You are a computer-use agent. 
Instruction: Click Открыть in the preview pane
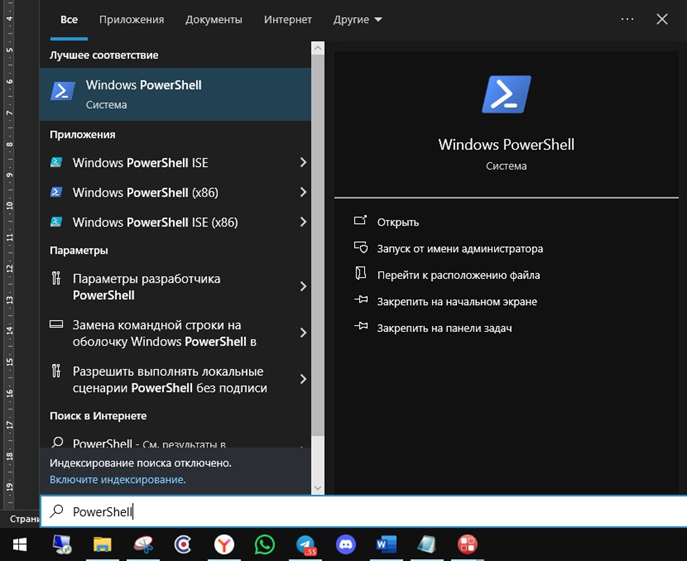tap(398, 222)
